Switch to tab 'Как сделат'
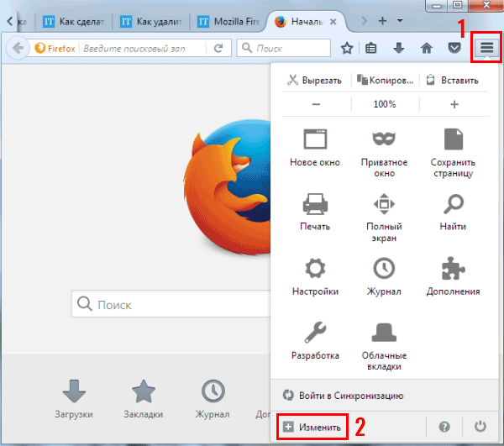Screen dimensions: 504x446 74,22
